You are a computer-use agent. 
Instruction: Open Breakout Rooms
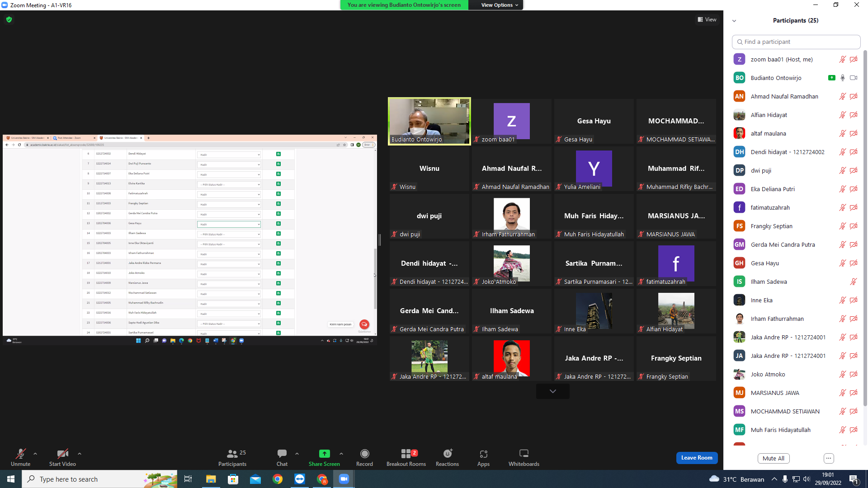406,457
